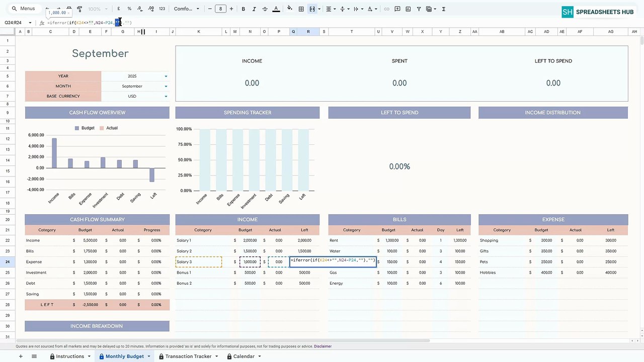Viewport: 644px width, 362px height.
Task: Click the merge cells icon
Action: click(x=312, y=9)
